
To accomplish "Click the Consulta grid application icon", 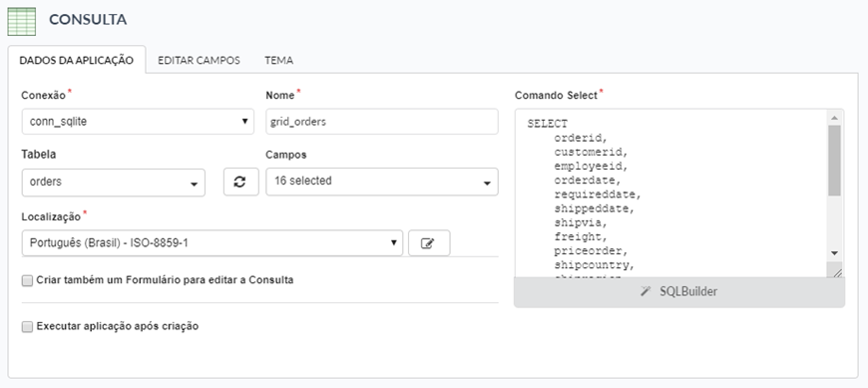I will click(x=22, y=21).
